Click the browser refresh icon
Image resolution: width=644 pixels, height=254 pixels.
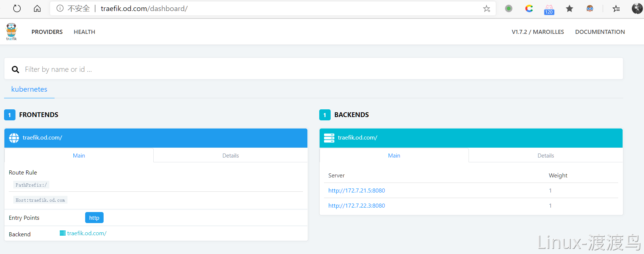pyautogui.click(x=17, y=8)
